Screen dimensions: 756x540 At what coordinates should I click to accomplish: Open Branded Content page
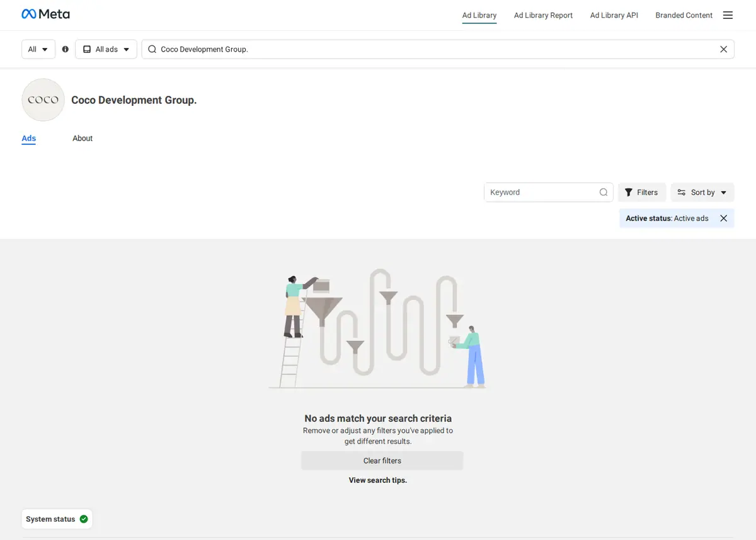[x=684, y=15]
